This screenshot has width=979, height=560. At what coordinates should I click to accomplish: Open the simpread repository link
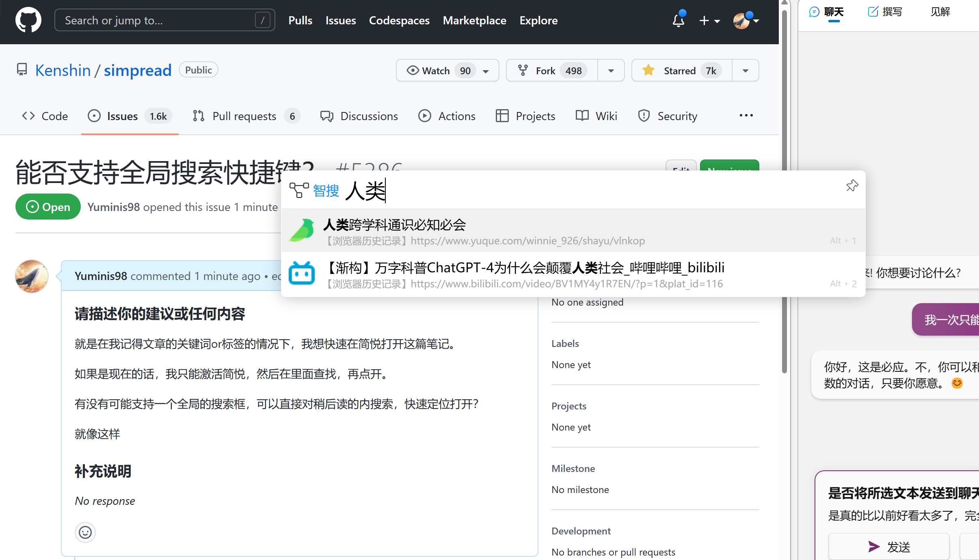137,70
